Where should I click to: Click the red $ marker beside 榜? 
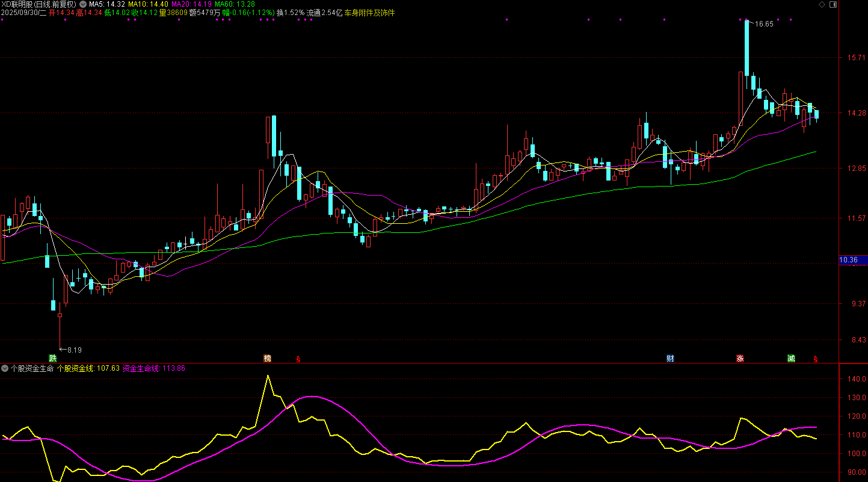click(x=298, y=359)
